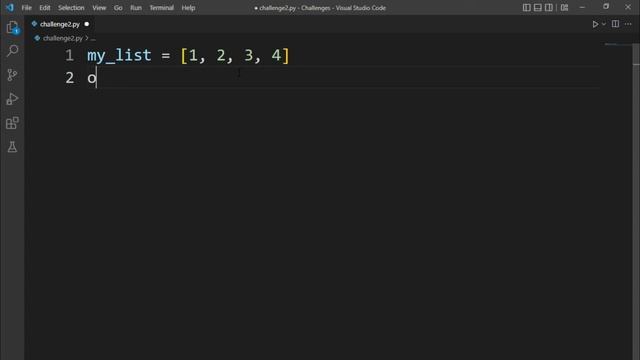Image resolution: width=640 pixels, height=360 pixels.
Task: Open the Run menu
Action: (x=136, y=8)
